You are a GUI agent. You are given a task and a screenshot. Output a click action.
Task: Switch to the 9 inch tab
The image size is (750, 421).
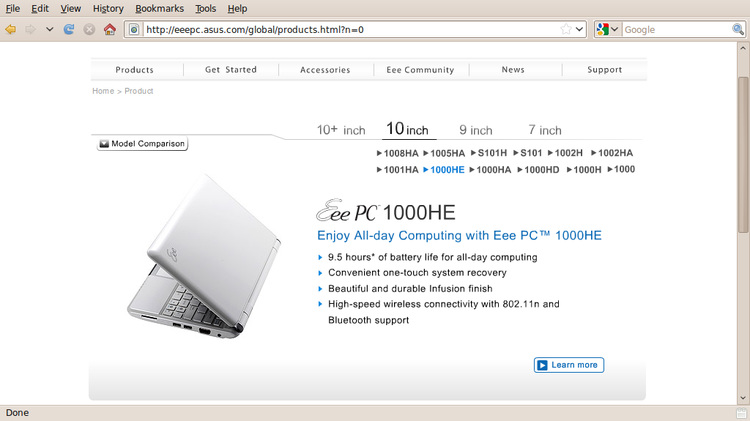point(476,130)
